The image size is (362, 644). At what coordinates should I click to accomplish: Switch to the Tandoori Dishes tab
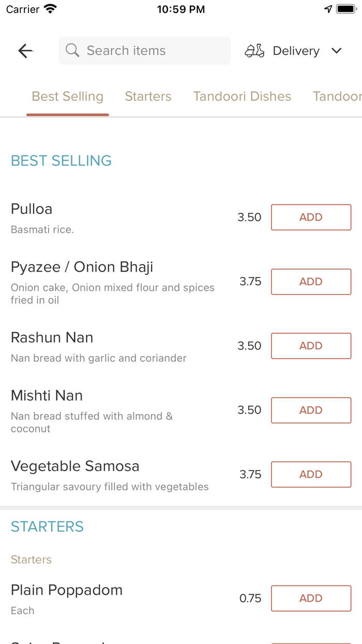[242, 96]
